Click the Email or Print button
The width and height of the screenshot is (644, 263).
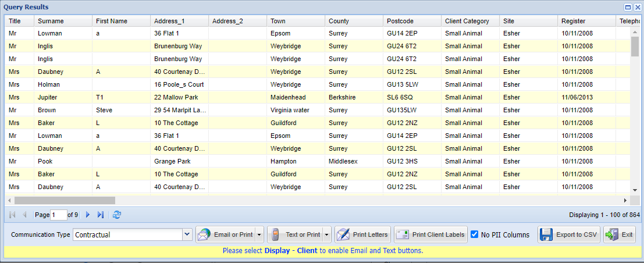coord(226,234)
